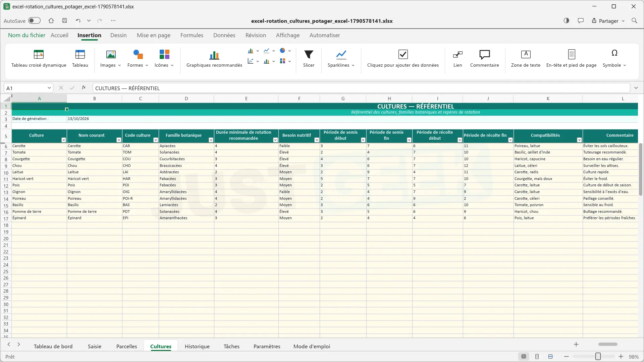Switch to the Parcelles sheet tab
This screenshot has height=362, width=644.
click(x=126, y=346)
